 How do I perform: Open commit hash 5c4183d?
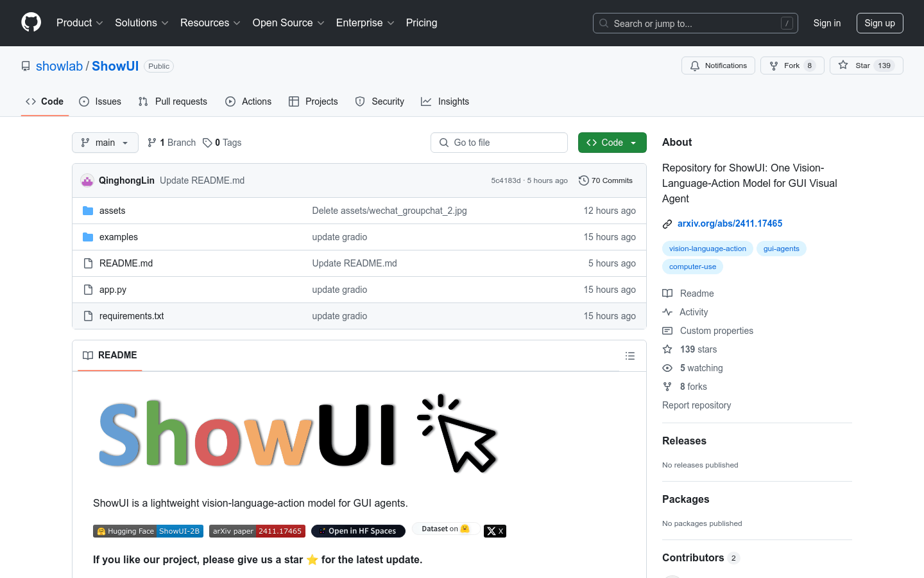point(506,180)
